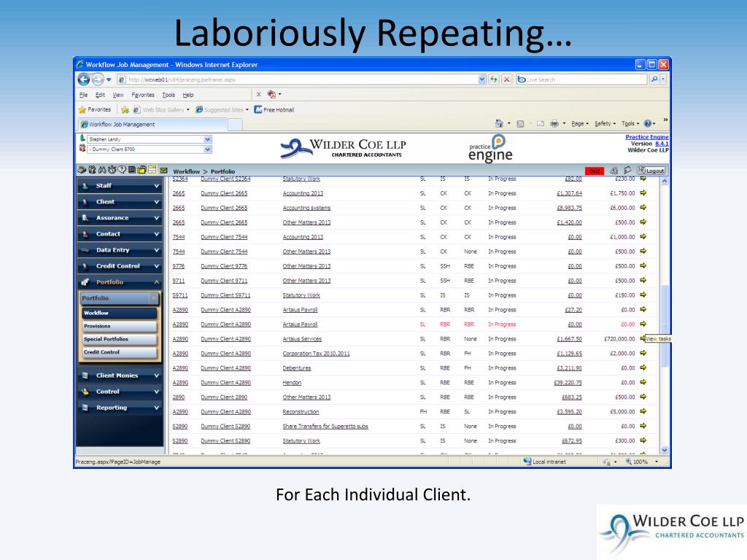Image resolution: width=747 pixels, height=560 pixels.
Task: Click the Print icon in the command bar
Action: point(554,123)
